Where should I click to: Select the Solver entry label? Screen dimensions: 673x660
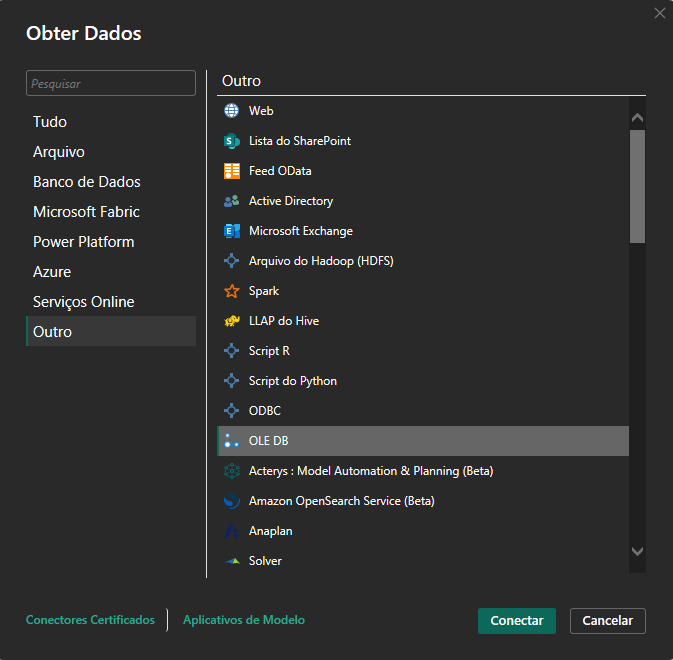pos(265,561)
